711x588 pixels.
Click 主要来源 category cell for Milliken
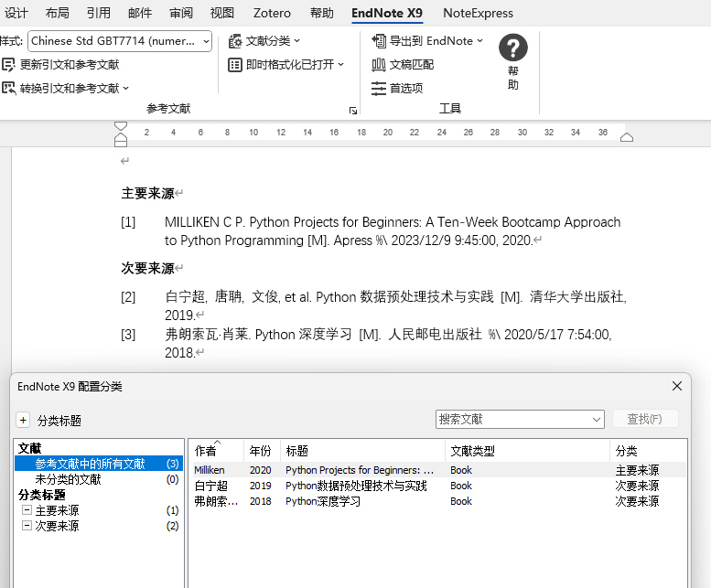[637, 470]
